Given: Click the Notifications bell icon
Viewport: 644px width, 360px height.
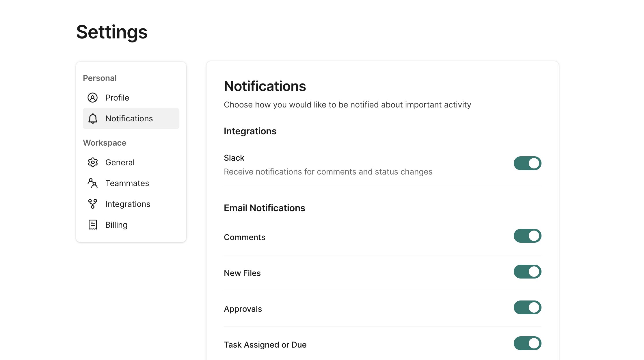Looking at the screenshot, I should click(92, 118).
